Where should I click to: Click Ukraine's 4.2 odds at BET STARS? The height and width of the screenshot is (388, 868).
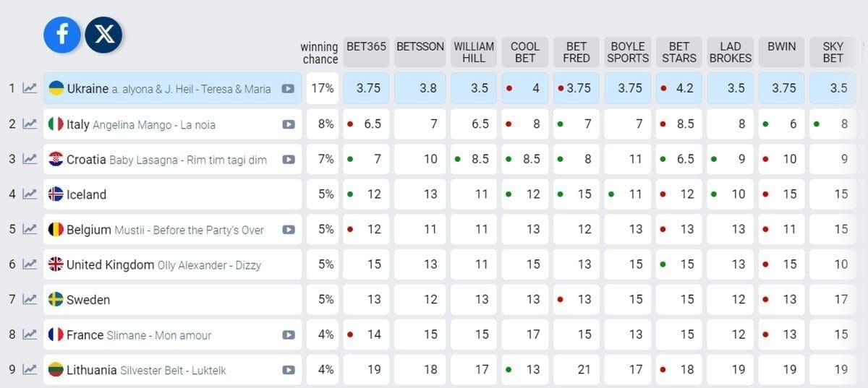pos(679,89)
